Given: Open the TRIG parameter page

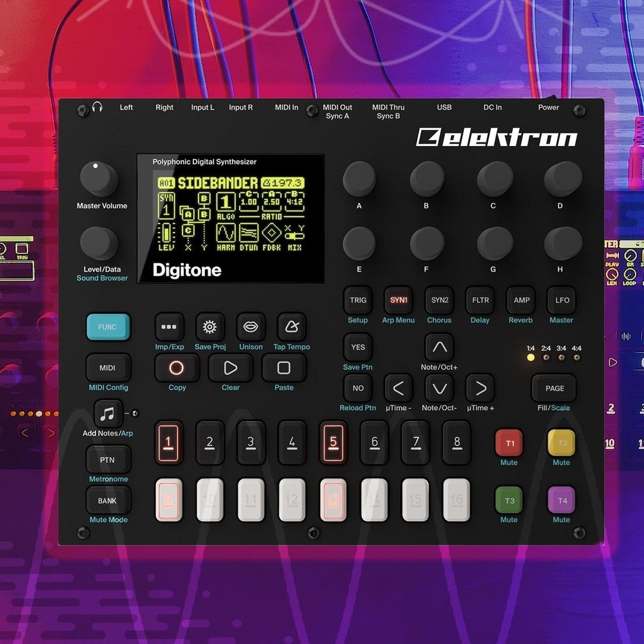Looking at the screenshot, I should point(358,301).
